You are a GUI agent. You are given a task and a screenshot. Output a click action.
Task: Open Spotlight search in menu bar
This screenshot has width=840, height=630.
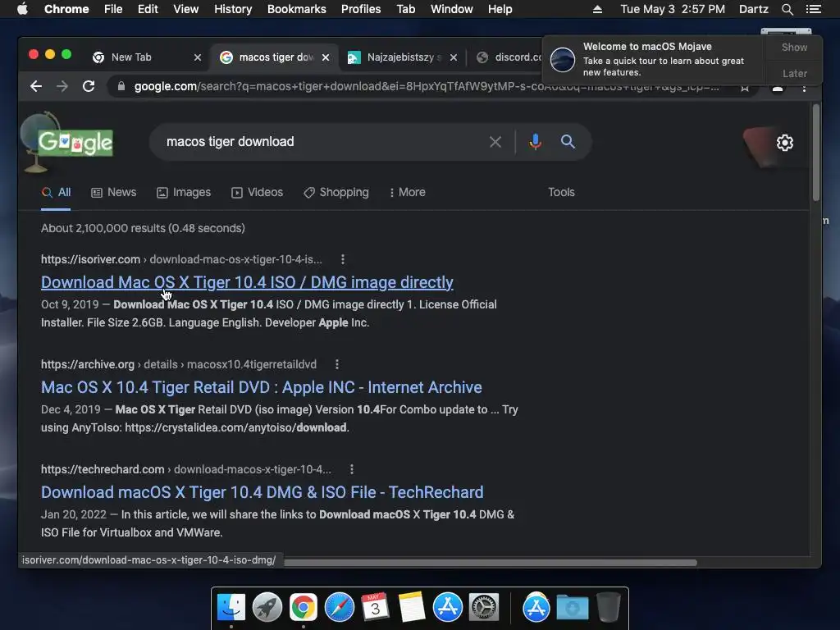tap(787, 9)
